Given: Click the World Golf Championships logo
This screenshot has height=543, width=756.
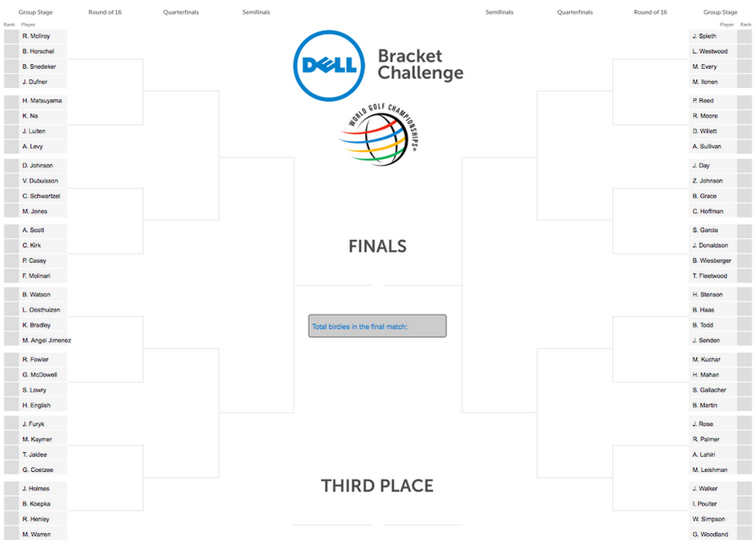Looking at the screenshot, I should [x=378, y=135].
